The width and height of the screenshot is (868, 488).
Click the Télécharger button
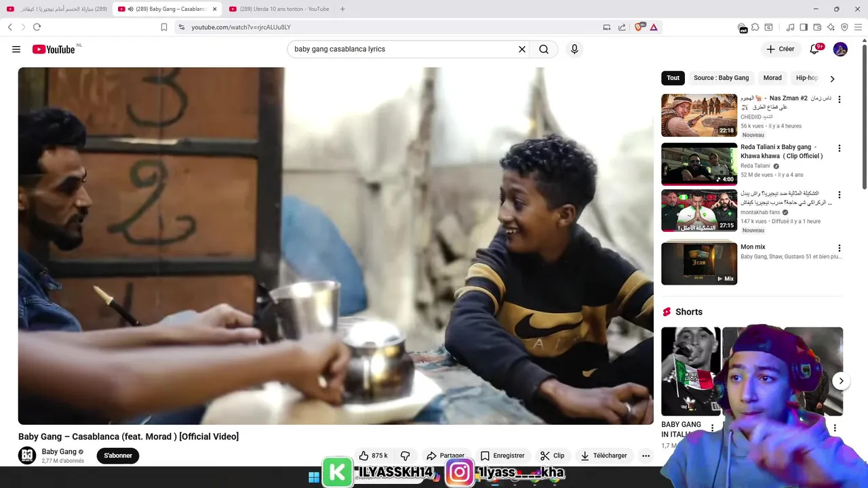pos(604,455)
